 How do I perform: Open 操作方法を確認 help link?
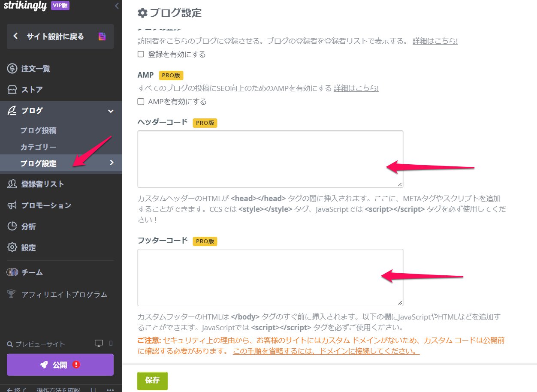pyautogui.click(x=58, y=389)
